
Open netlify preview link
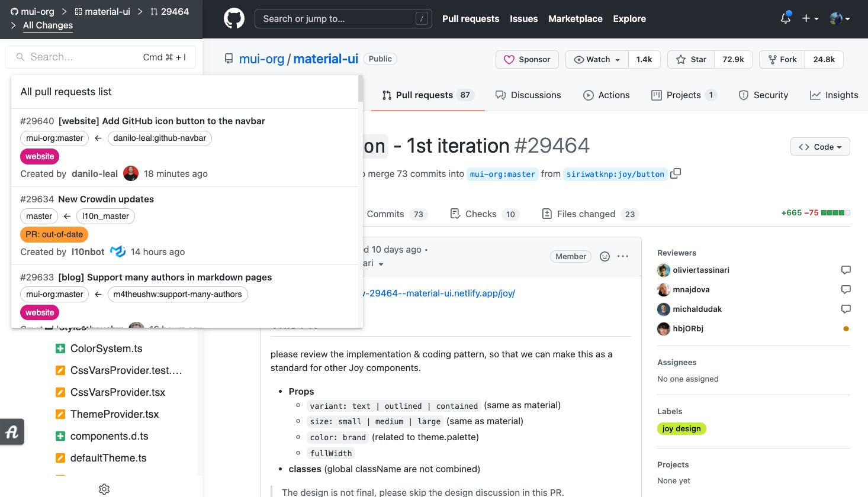pyautogui.click(x=439, y=293)
